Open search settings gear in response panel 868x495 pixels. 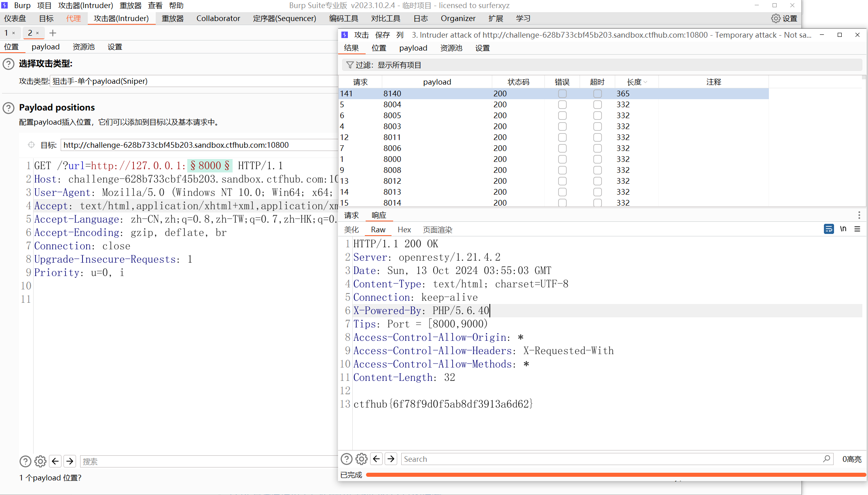point(362,459)
